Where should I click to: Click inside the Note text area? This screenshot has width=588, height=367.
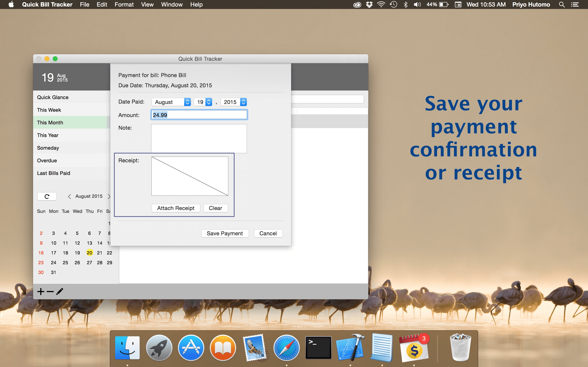[199, 138]
